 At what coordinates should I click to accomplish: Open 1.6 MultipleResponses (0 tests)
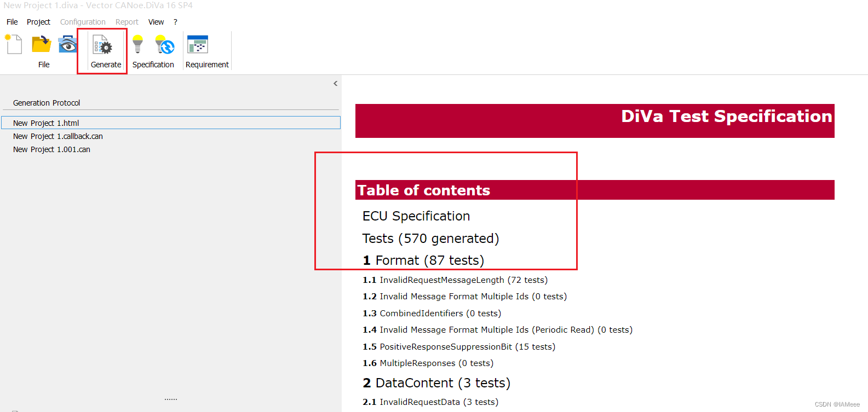click(x=428, y=363)
